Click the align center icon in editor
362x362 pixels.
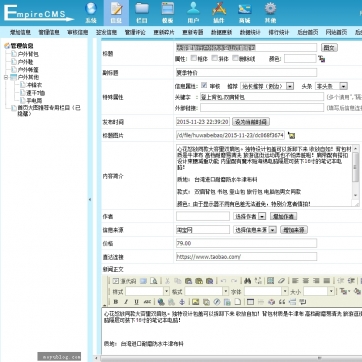306,281
